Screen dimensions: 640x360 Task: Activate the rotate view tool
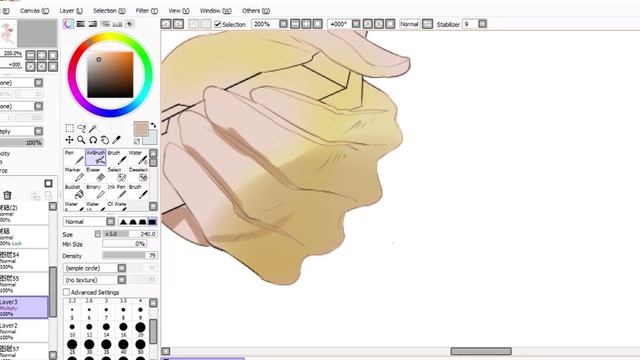click(93, 140)
